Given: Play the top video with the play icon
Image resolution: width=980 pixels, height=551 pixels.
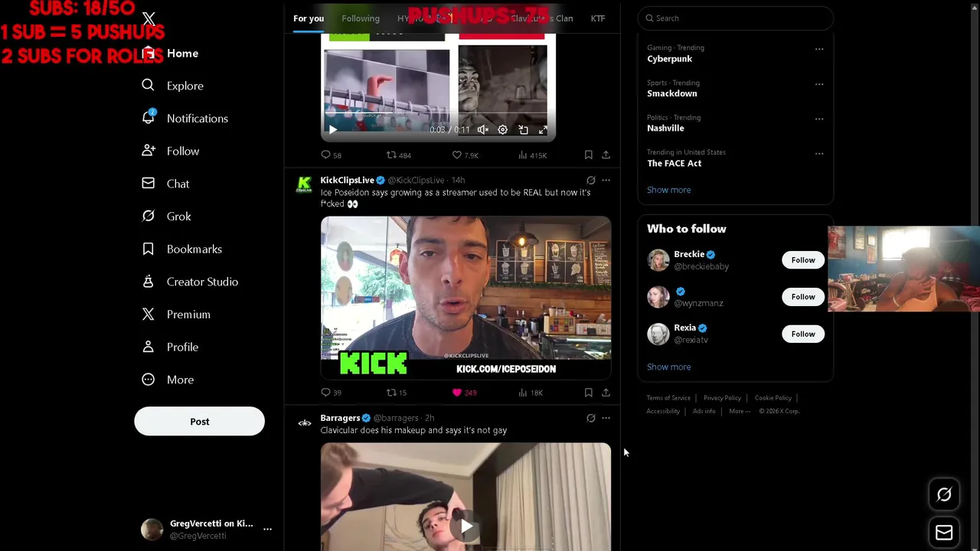Looking at the screenshot, I should pyautogui.click(x=333, y=130).
